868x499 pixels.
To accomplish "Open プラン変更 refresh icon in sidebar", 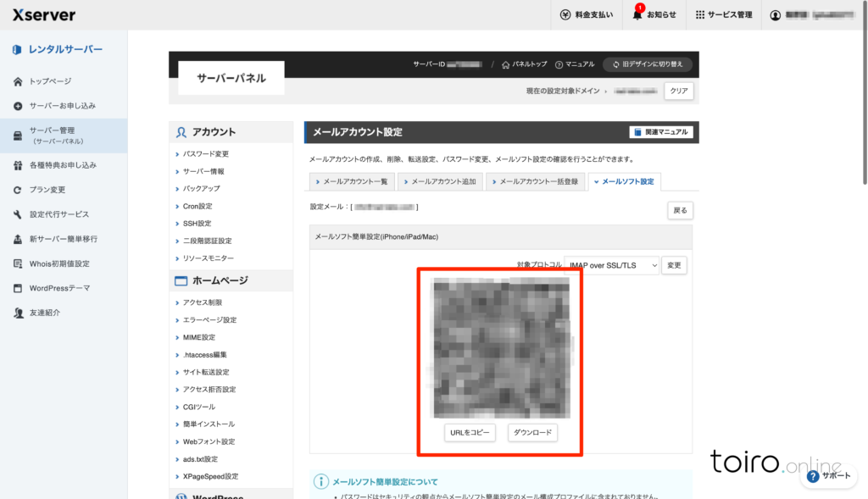I will coord(18,190).
